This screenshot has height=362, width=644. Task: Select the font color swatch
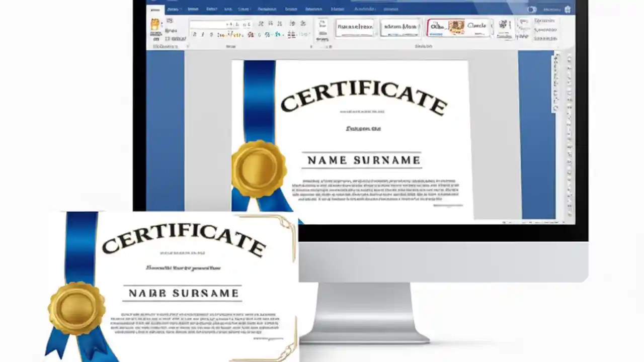point(276,37)
